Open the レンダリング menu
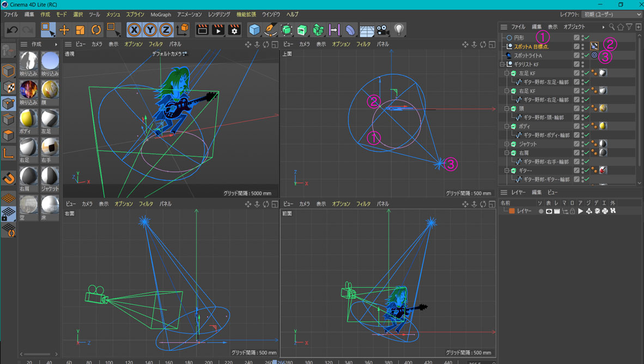Image resolution: width=644 pixels, height=364 pixels. coord(219,15)
